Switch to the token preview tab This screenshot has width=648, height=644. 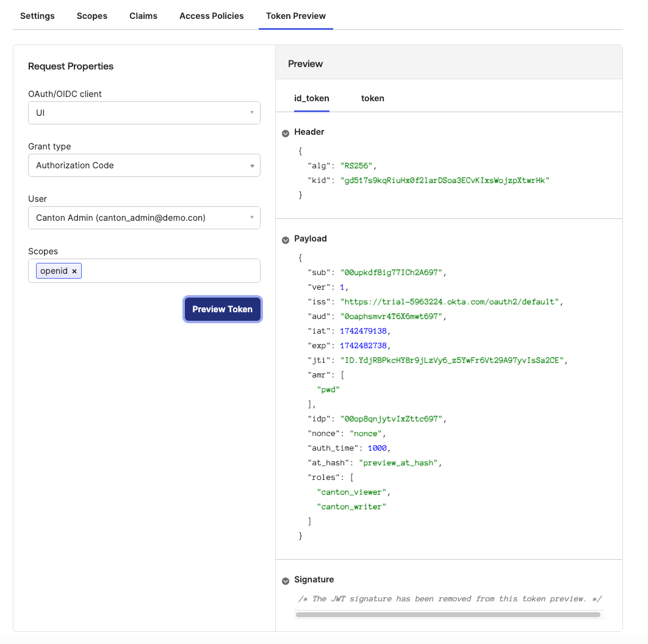[x=373, y=98]
